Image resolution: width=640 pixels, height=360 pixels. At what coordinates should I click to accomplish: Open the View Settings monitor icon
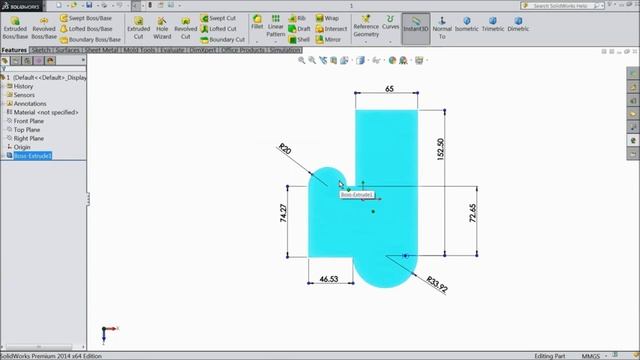(x=419, y=60)
